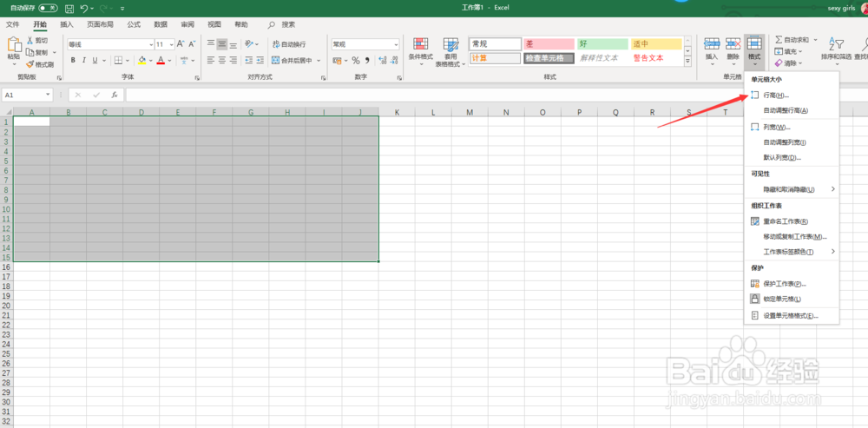868x428 pixels.
Task: Click the Copy (复制) icon
Action: 30,52
